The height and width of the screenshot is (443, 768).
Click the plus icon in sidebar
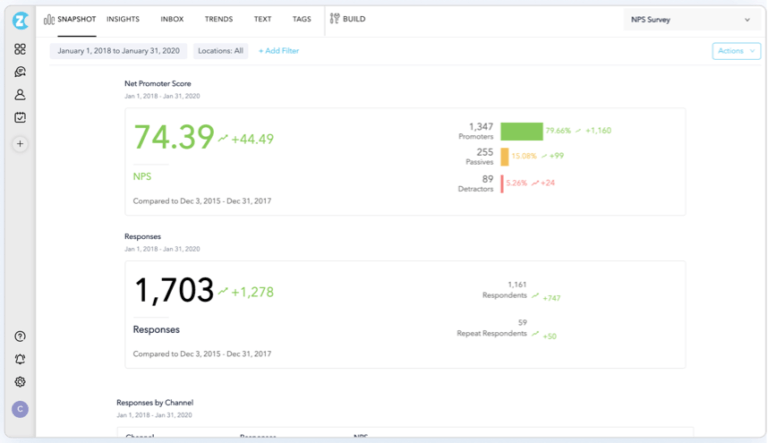click(x=20, y=144)
